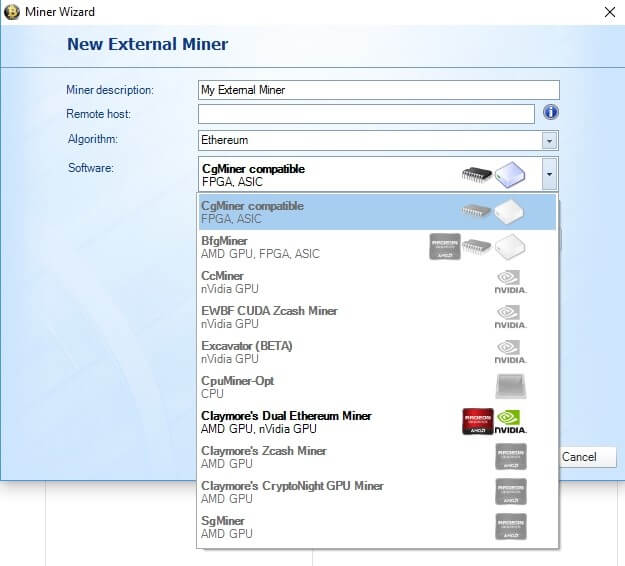Click the green NVIDIA logo on Claymore's Dual Ethereum row
625x566 pixels.
[x=510, y=422]
